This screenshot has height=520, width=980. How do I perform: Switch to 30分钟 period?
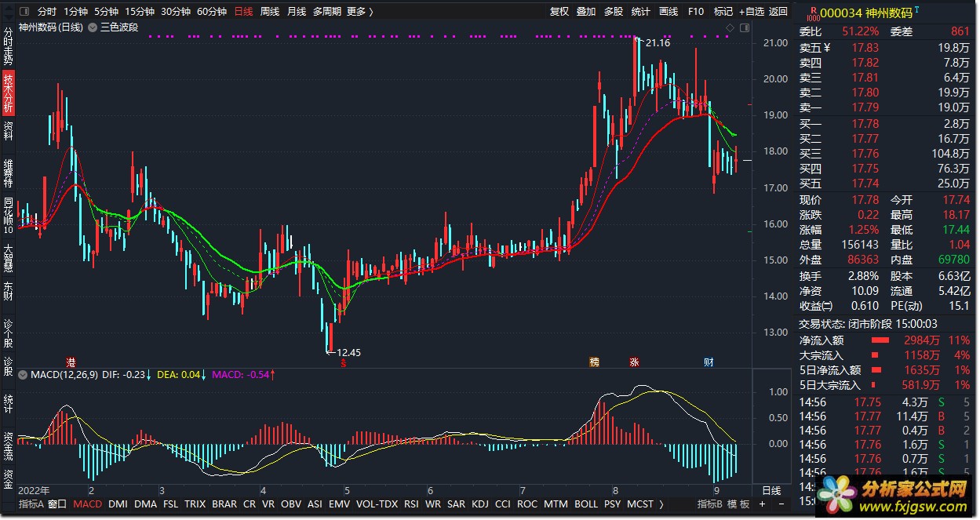pos(176,12)
